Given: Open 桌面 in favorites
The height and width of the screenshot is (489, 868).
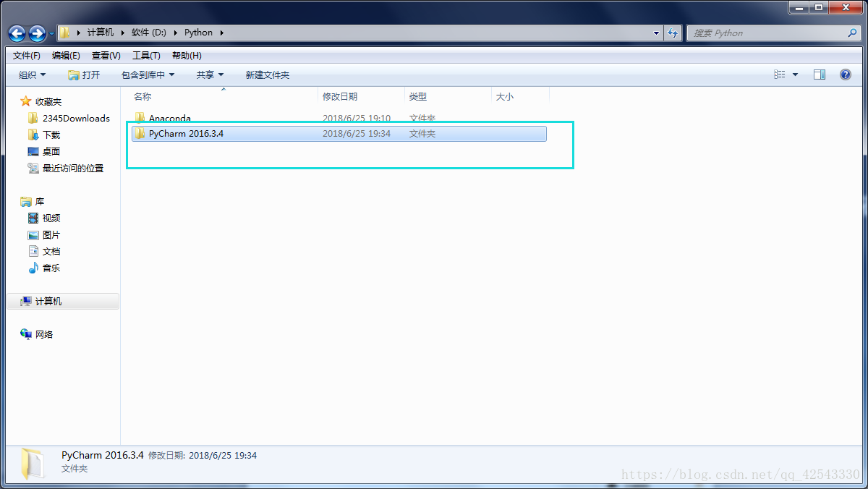Looking at the screenshot, I should [51, 151].
